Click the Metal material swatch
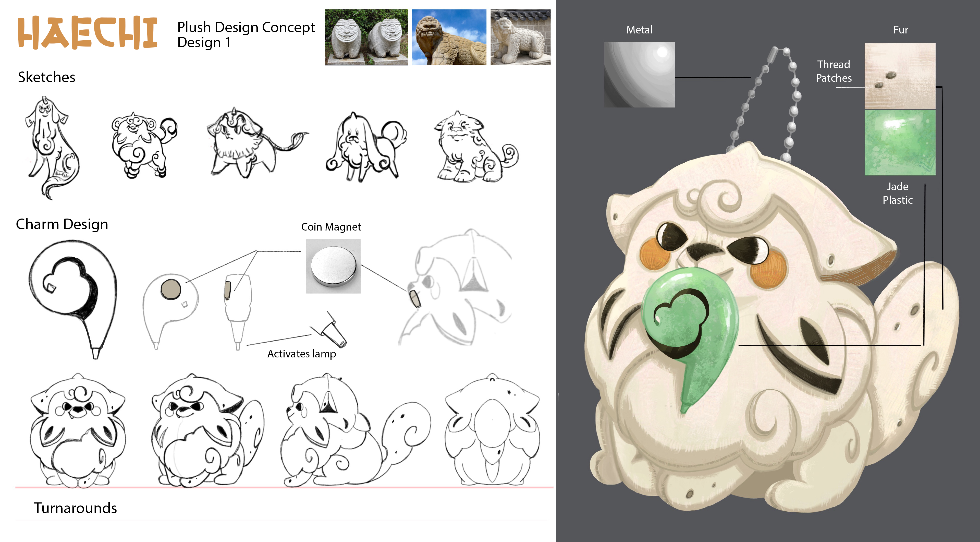Viewport: 980px width, 542px height. pyautogui.click(x=639, y=75)
